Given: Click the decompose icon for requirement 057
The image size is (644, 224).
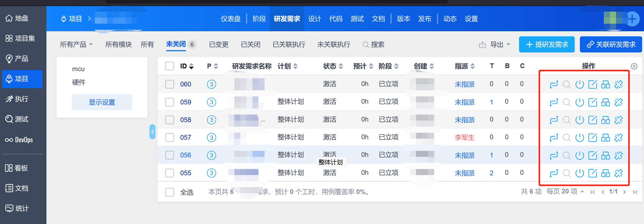Looking at the screenshot, I should pos(605,137).
